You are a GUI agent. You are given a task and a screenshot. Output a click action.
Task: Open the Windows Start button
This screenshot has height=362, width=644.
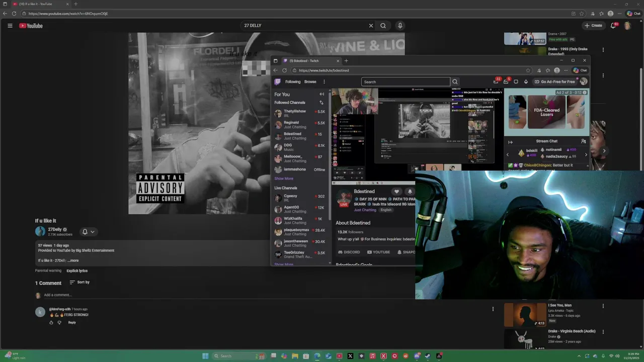(x=205, y=356)
